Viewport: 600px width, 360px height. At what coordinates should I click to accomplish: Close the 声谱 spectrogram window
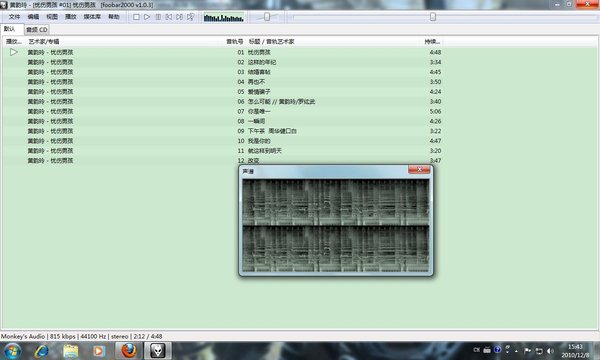point(419,169)
